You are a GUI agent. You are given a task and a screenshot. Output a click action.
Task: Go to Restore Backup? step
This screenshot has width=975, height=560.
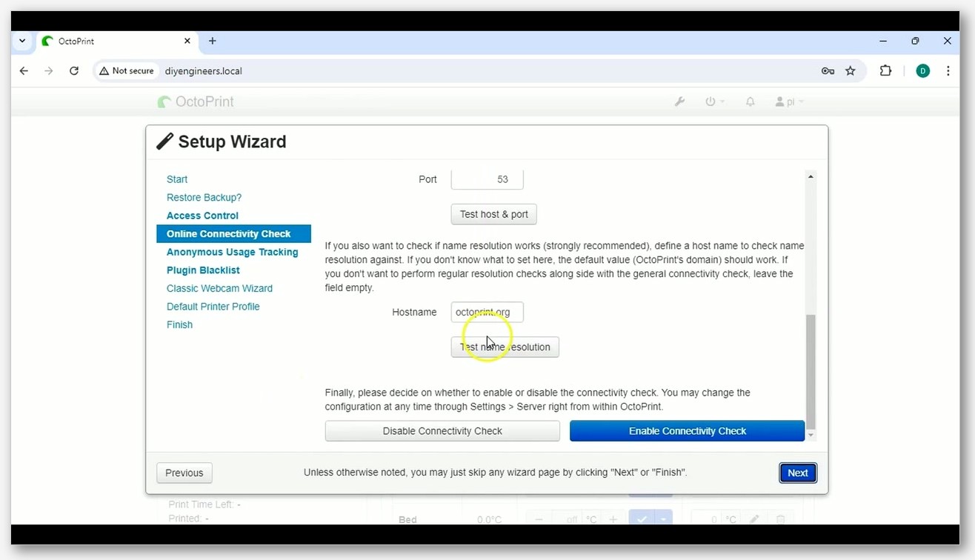pos(204,198)
